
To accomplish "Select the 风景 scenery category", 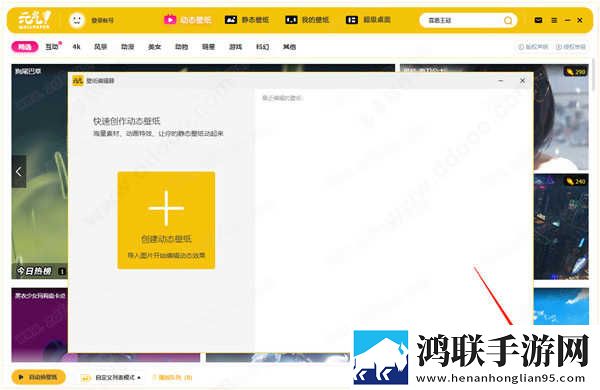I will (101, 47).
